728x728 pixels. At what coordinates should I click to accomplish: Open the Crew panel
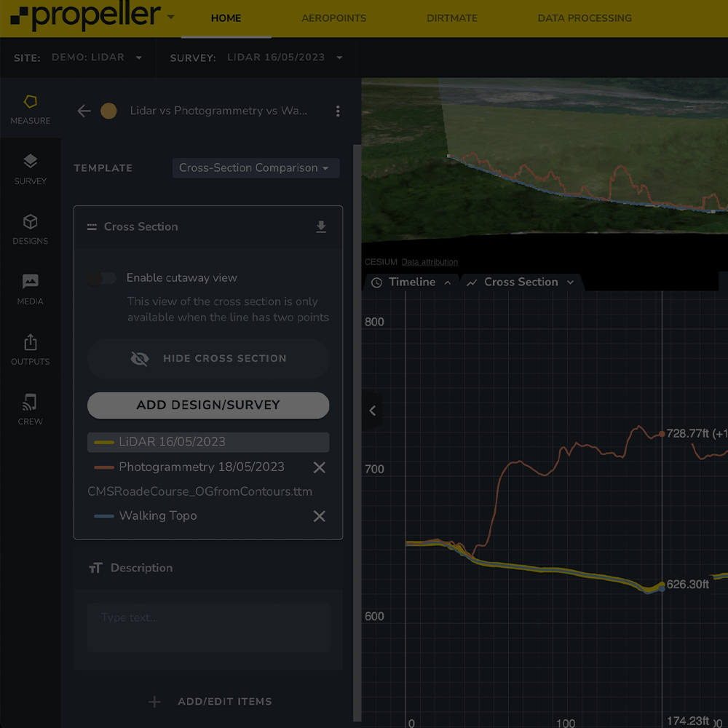30,408
